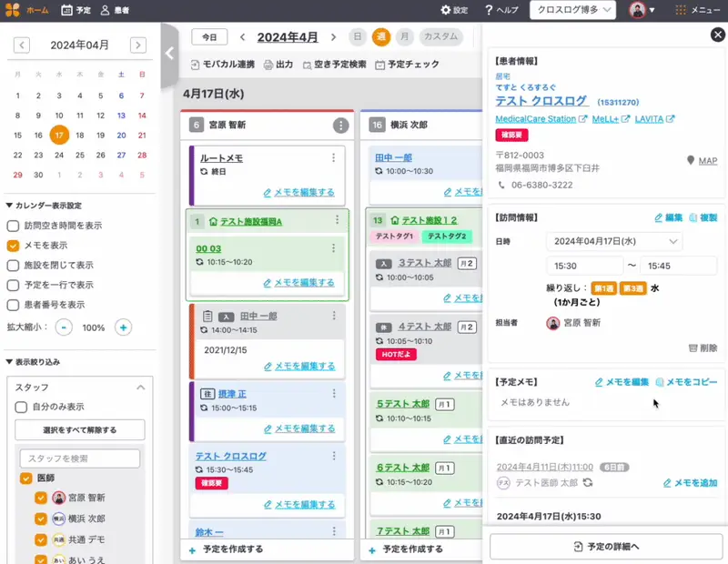This screenshot has width=728, height=564.
Task: Toggle 予定を一行で表示 checkbox
Action: pyautogui.click(x=13, y=285)
